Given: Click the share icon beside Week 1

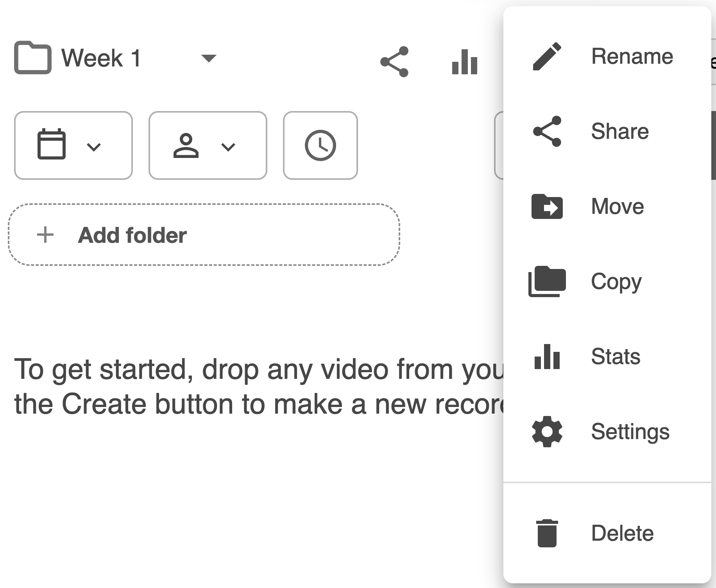Looking at the screenshot, I should [x=394, y=62].
